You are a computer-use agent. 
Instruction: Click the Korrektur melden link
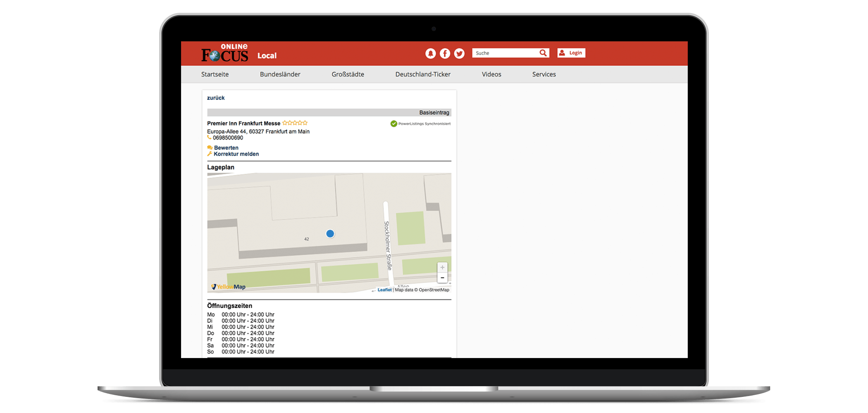(x=236, y=154)
